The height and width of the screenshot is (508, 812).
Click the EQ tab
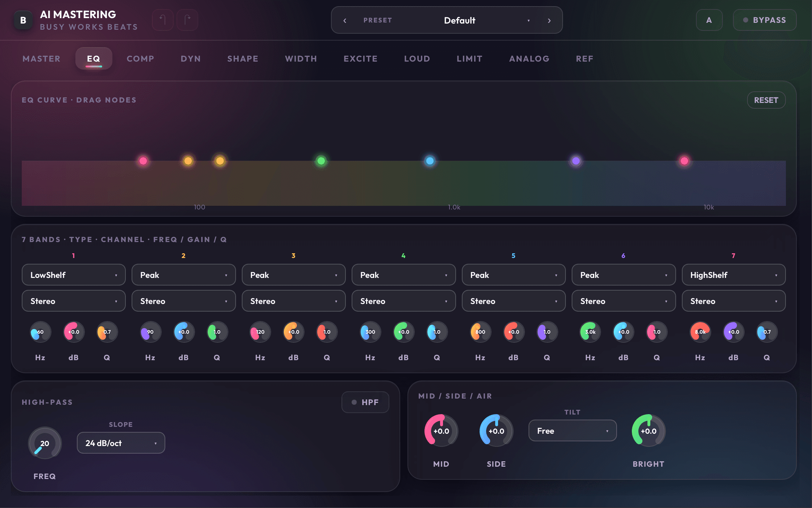94,59
